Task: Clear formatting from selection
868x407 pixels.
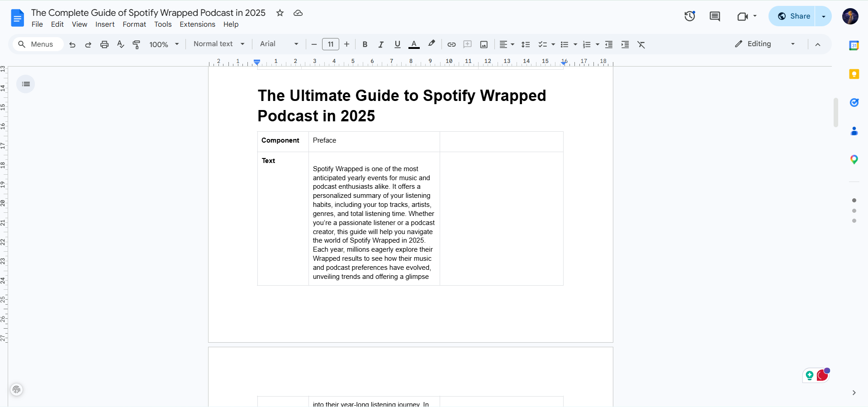Action: (641, 44)
